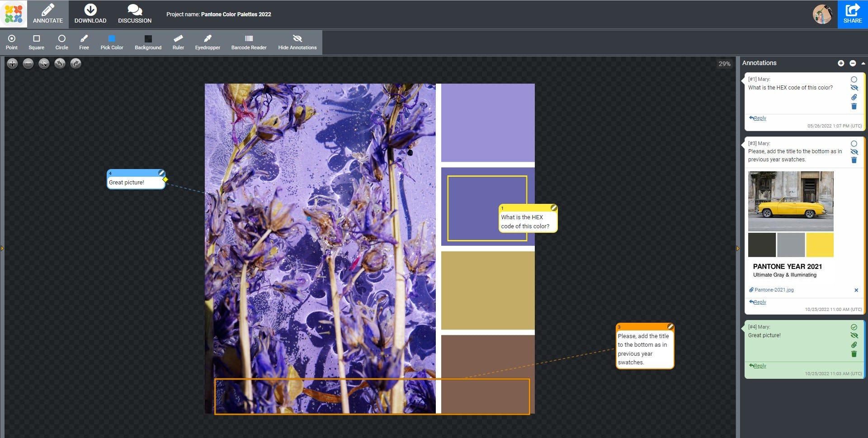This screenshot has width=868, height=438.
Task: Delete annotation #1 using its trash icon
Action: (x=854, y=106)
